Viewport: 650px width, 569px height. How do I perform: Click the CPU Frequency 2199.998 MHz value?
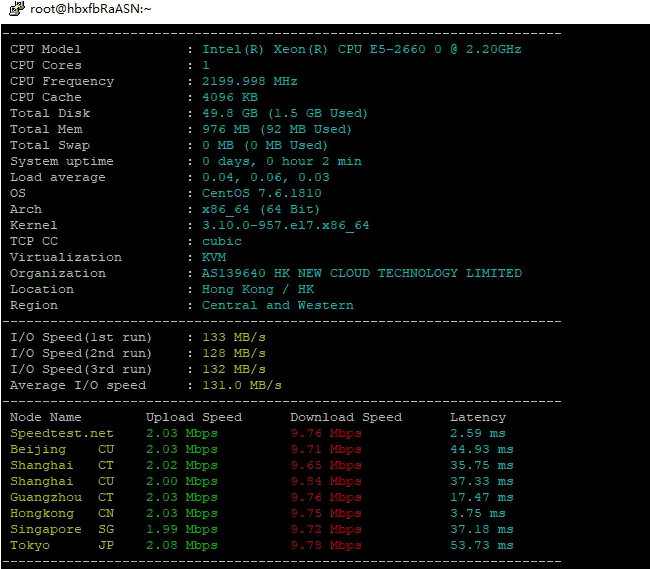click(249, 81)
